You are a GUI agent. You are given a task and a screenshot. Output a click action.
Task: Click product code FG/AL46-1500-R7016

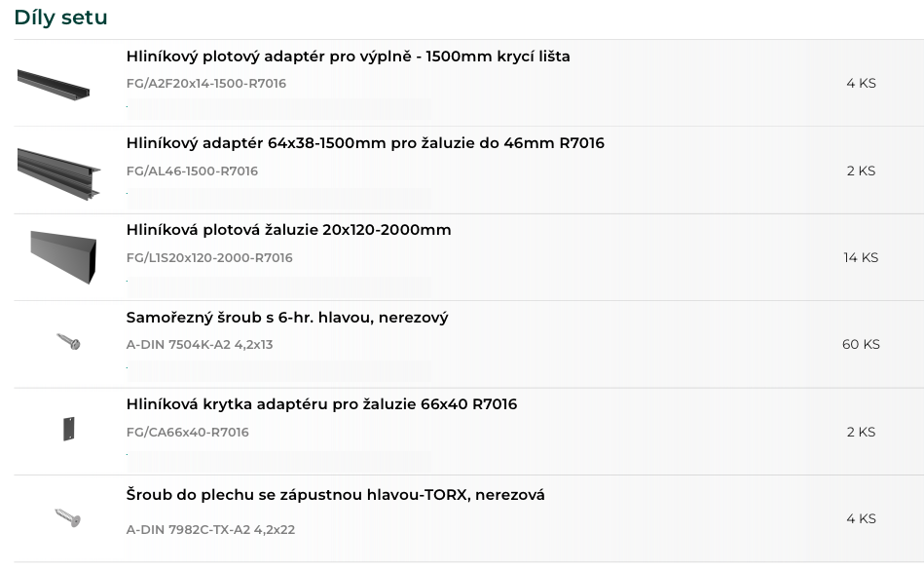pos(192,171)
